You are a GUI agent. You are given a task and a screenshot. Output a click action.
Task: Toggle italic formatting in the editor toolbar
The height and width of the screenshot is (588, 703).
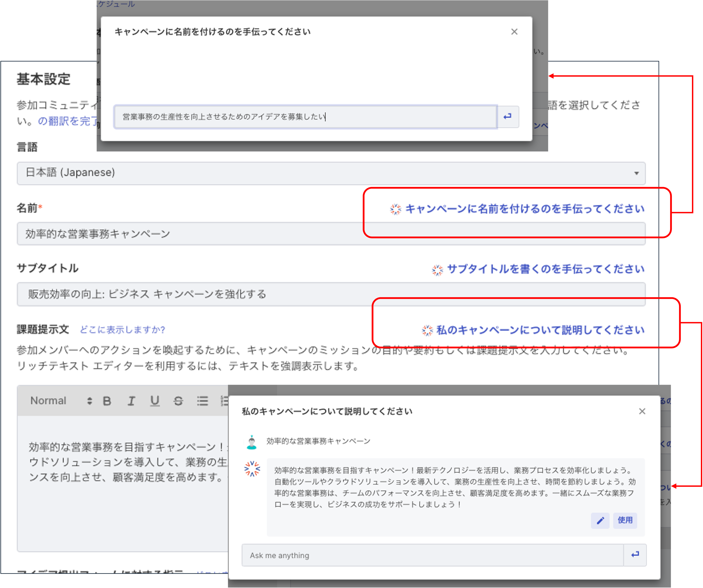click(x=131, y=401)
